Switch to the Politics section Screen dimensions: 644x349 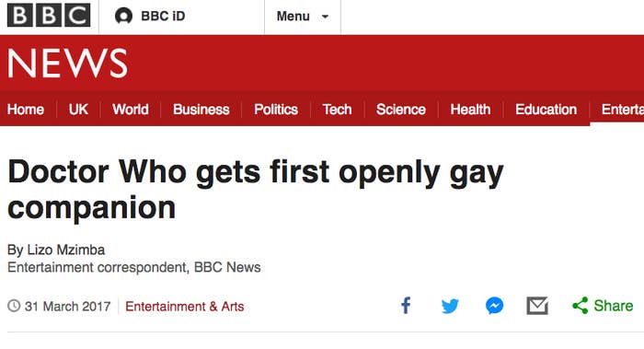pyautogui.click(x=276, y=110)
